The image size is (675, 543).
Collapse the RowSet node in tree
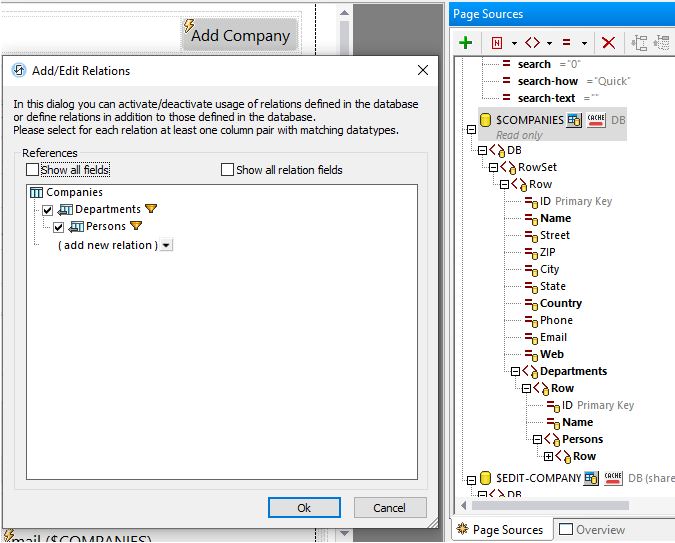pos(494,167)
